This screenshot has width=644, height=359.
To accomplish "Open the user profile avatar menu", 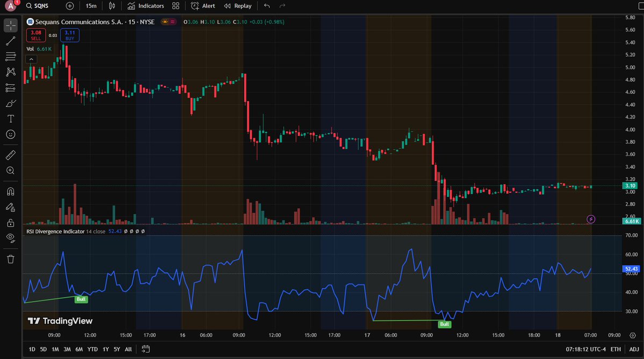I will (11, 6).
